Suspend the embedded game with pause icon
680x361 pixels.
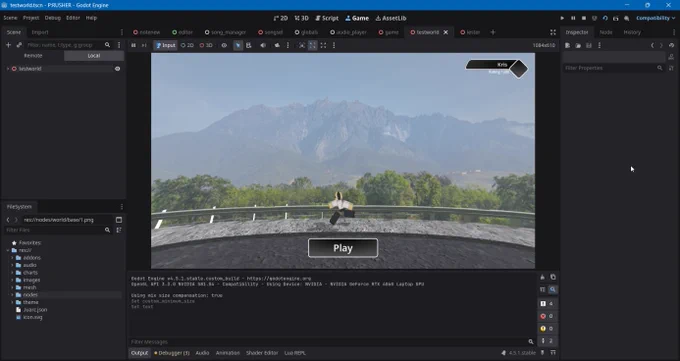[x=134, y=45]
